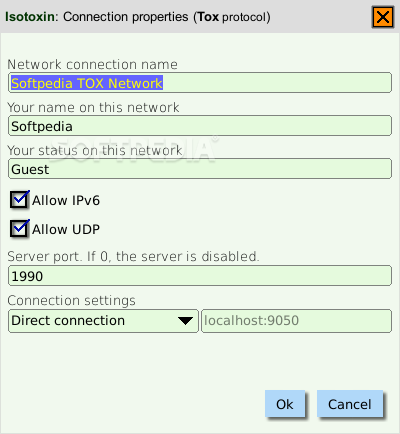This screenshot has height=434, width=400.
Task: Toggle the Allow UDP checkbox
Action: tap(19, 229)
